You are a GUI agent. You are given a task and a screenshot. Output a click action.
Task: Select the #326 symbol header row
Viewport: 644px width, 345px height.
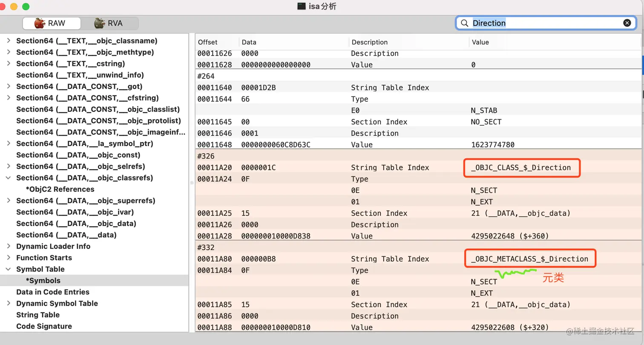418,156
